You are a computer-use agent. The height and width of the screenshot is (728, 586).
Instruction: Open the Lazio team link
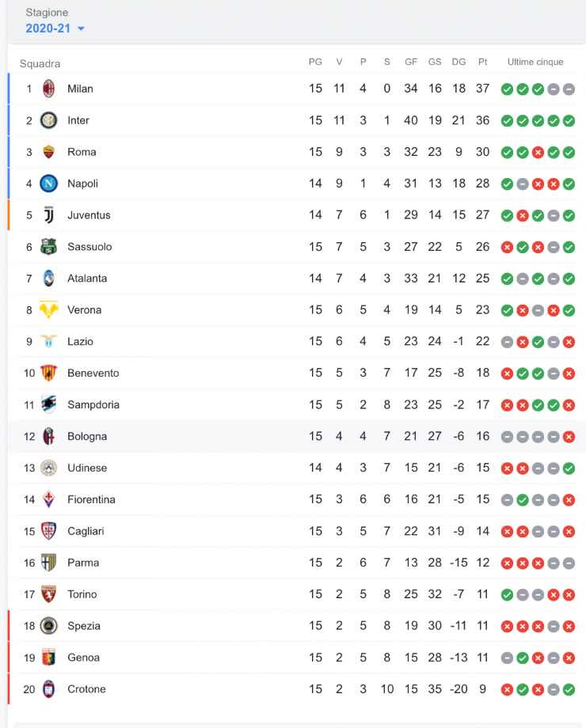(80, 342)
